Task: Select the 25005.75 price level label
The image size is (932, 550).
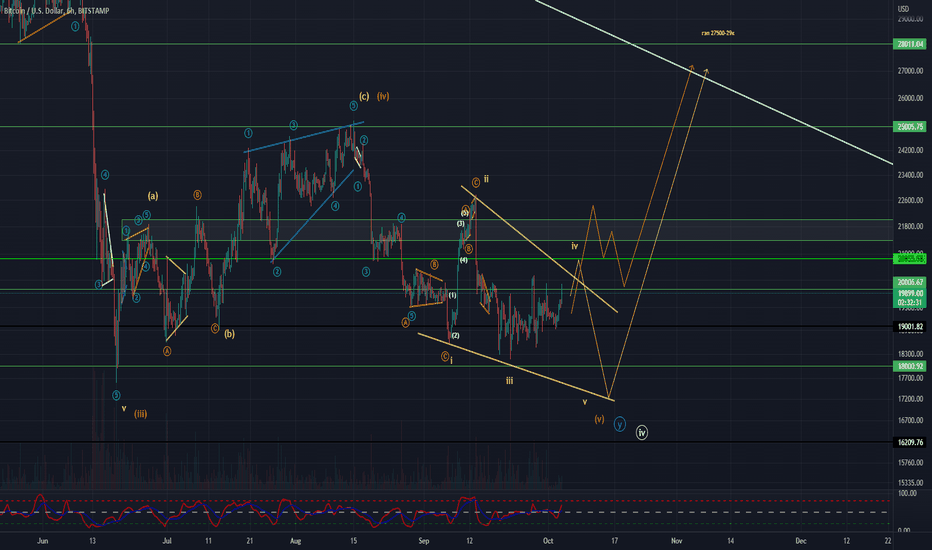Action: pyautogui.click(x=910, y=127)
